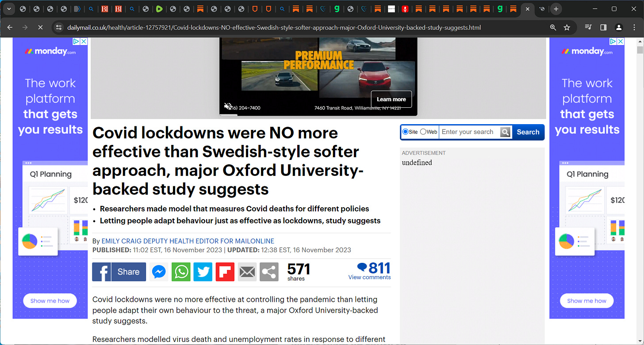
Task: Select the Site search radio button
Action: pos(405,132)
